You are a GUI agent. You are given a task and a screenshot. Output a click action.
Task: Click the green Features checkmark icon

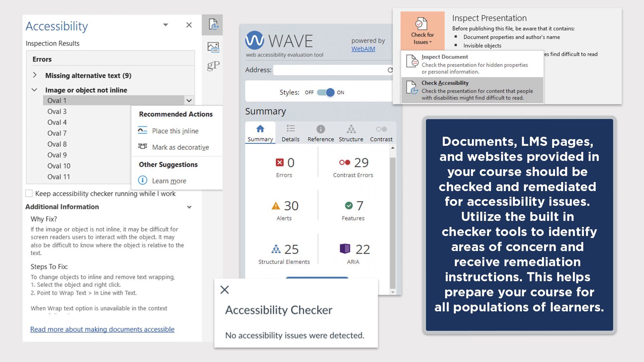349,205
